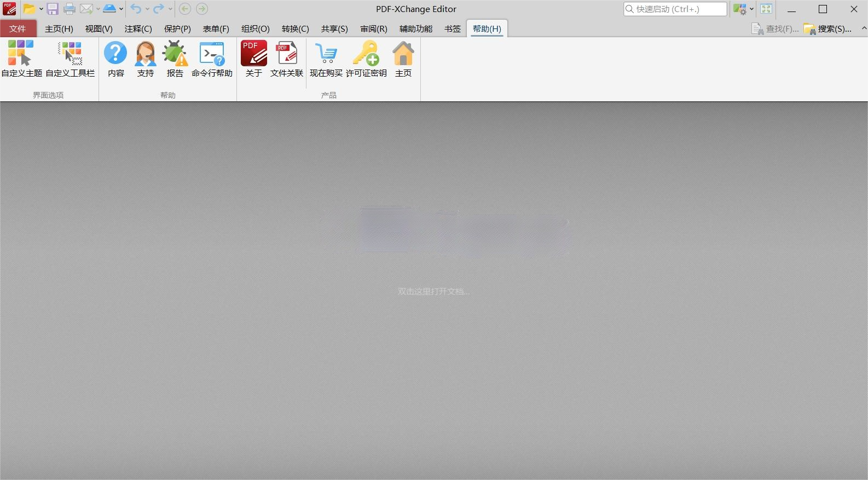Open the 自定义主题 theme customizer
Screen dimensions: 868x480
[x=22, y=59]
